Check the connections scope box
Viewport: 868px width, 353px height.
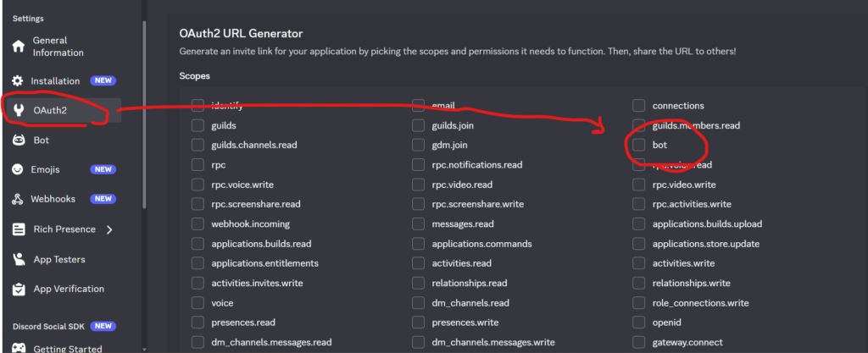(638, 106)
